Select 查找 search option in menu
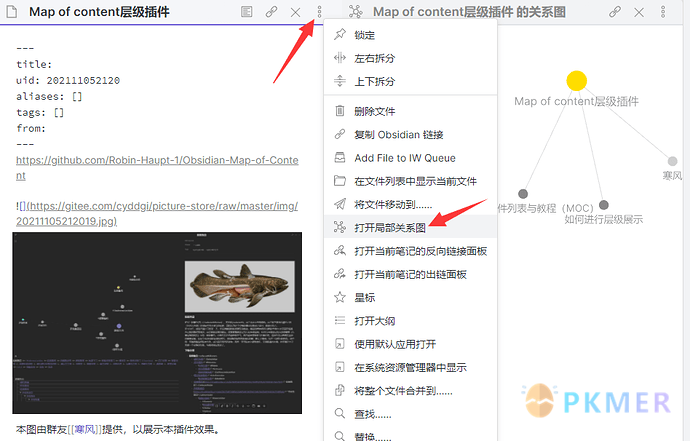690x441 pixels. tap(410, 414)
